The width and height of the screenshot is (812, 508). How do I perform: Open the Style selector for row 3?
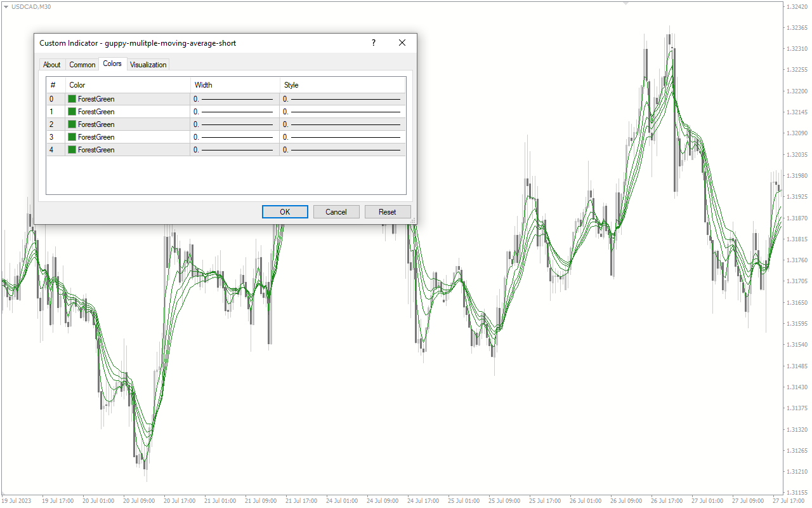pyautogui.click(x=343, y=137)
